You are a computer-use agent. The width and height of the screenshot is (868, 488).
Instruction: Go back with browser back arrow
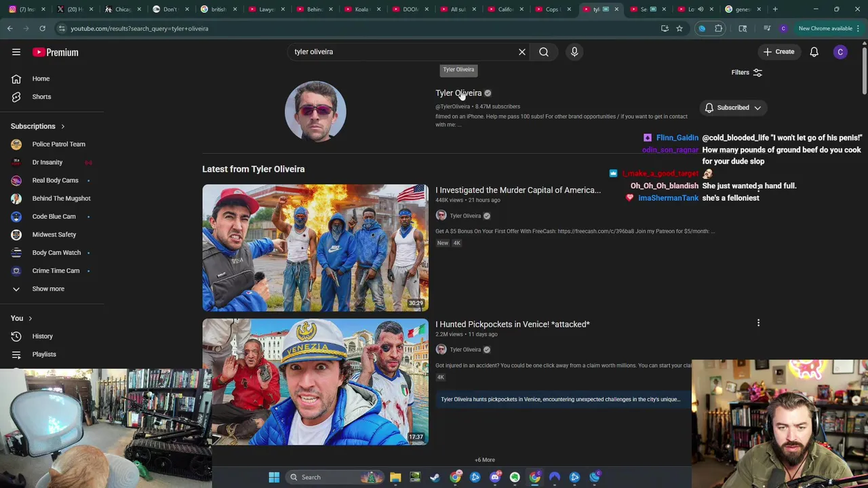[x=9, y=28]
